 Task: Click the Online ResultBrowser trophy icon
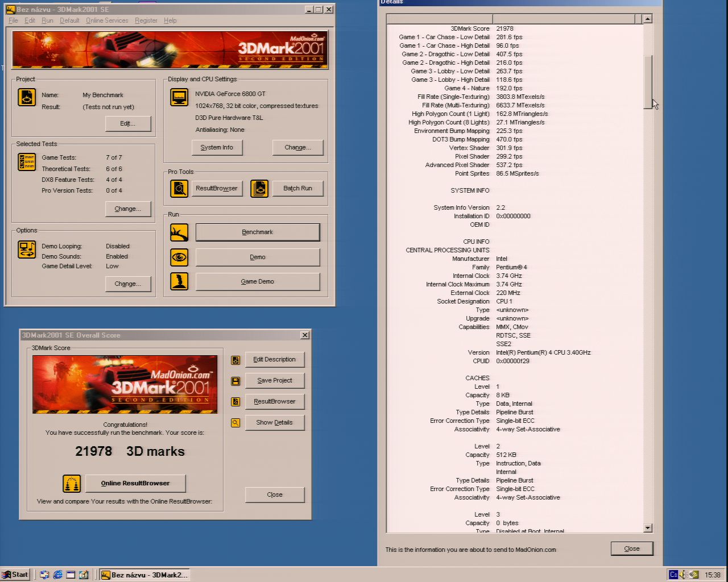coord(72,484)
